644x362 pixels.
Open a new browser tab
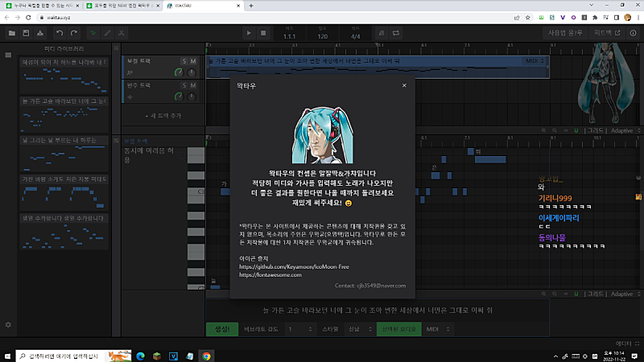point(251,6)
